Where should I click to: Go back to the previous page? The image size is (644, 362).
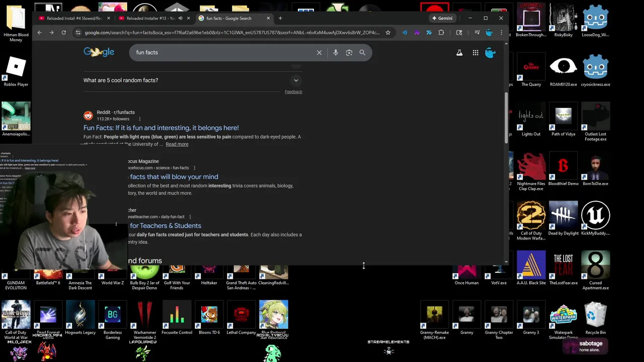click(40, 33)
